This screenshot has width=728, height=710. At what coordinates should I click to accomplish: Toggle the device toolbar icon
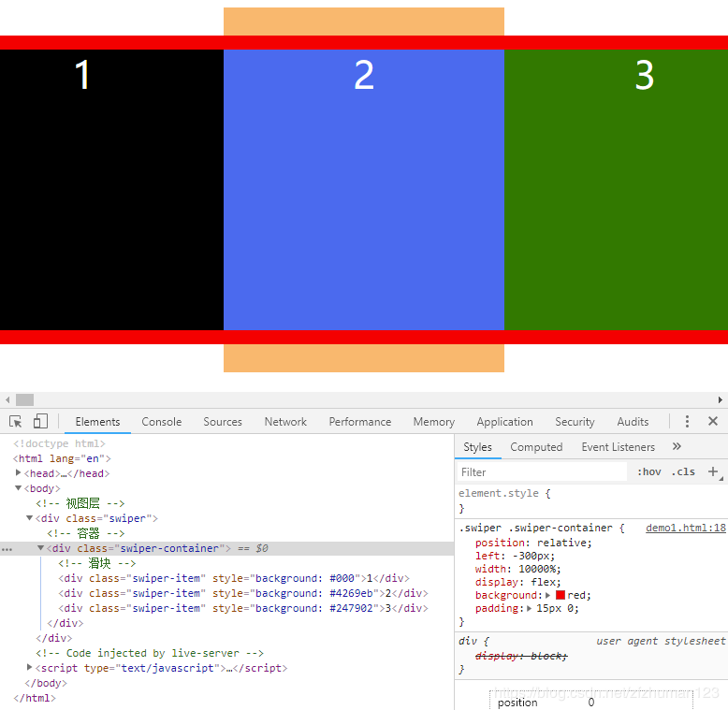point(40,421)
